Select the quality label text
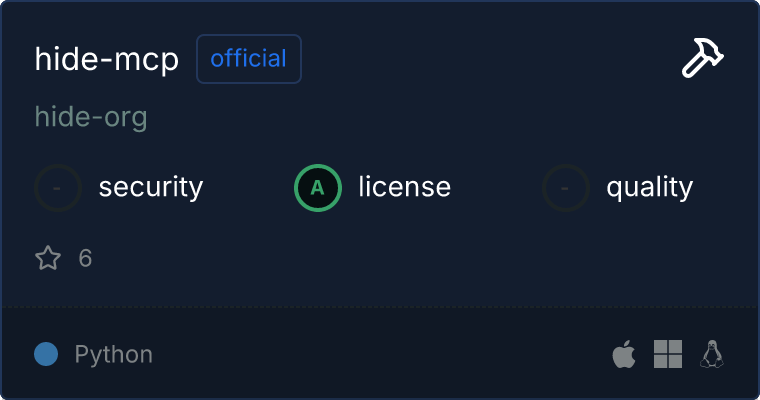Image resolution: width=760 pixels, height=400 pixels. (x=649, y=187)
